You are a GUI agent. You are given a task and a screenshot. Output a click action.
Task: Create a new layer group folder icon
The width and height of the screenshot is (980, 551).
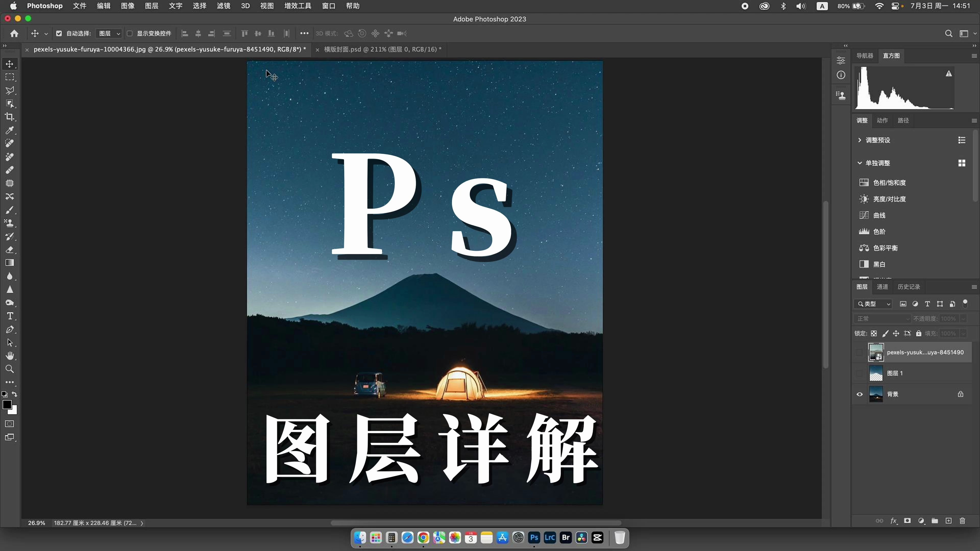[935, 521]
